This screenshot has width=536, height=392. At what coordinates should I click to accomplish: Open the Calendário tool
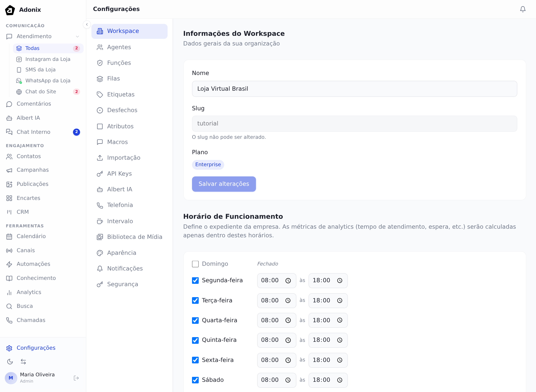point(43,237)
